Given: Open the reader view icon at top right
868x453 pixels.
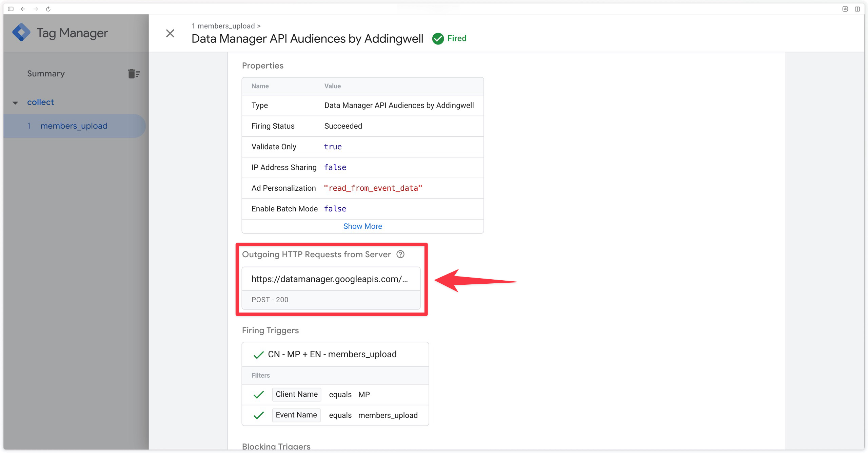Looking at the screenshot, I should [845, 9].
